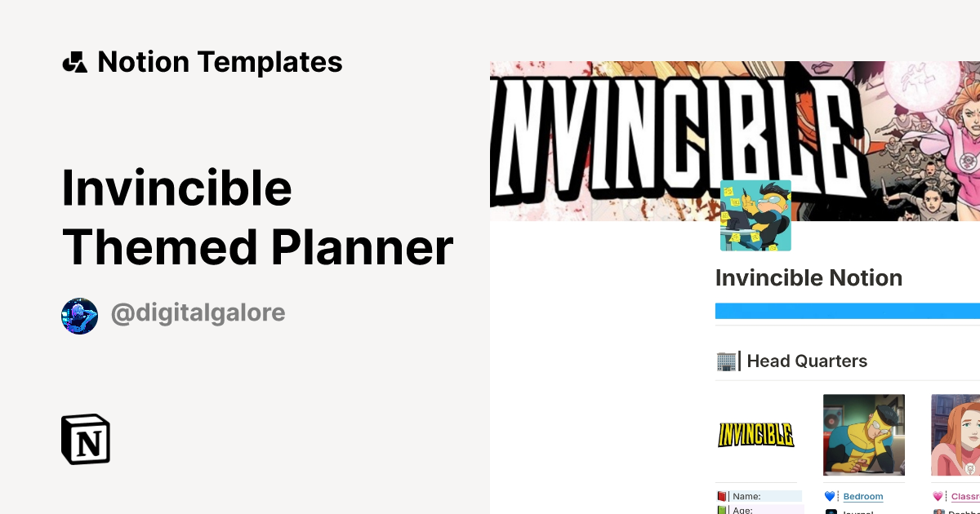
Task: Click the Invincible character page icon
Action: (x=755, y=215)
